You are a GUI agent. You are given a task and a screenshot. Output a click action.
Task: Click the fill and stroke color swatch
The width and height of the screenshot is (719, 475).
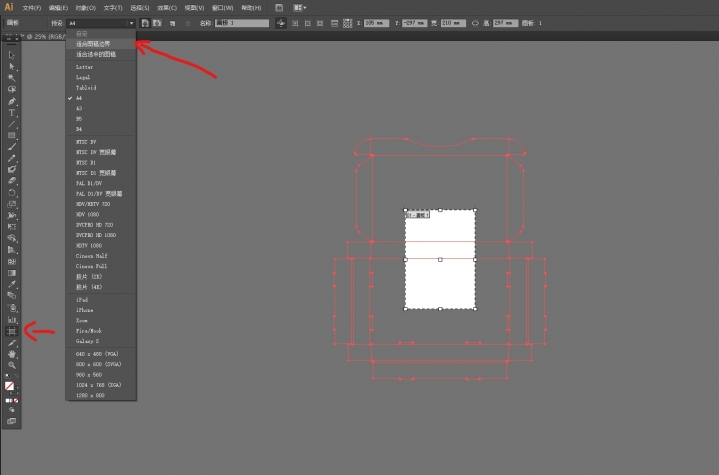(x=11, y=385)
